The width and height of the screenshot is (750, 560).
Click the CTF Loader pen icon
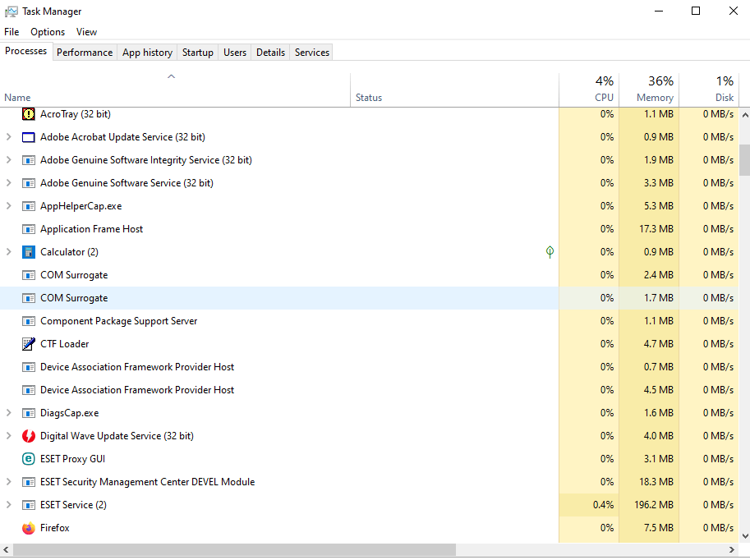tap(29, 344)
